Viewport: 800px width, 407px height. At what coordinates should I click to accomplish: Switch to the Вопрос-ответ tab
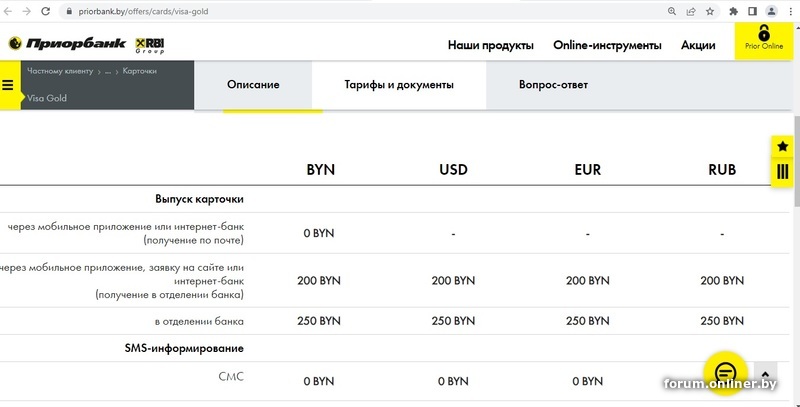[553, 85]
